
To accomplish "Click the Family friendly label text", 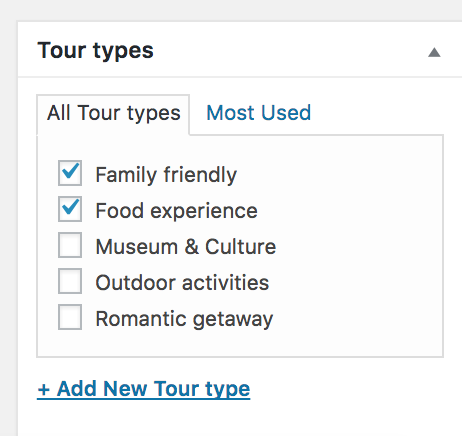I will click(x=166, y=175).
